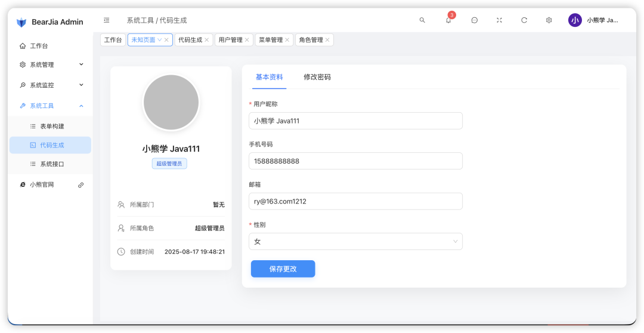The height and width of the screenshot is (333, 644).
Task: Collapse the 系统工具 sidebar menu
Action: pyautogui.click(x=51, y=106)
